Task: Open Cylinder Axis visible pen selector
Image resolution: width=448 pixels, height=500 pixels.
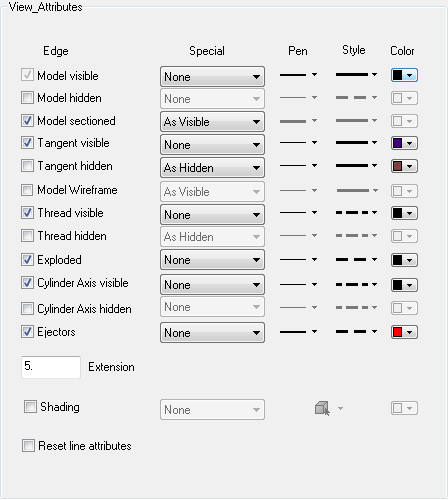Action: [x=298, y=285]
